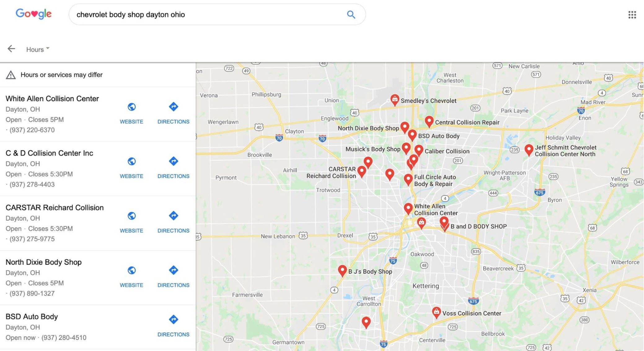Click Beavercreek label on the map
This screenshot has height=351, width=644.
pos(498,269)
